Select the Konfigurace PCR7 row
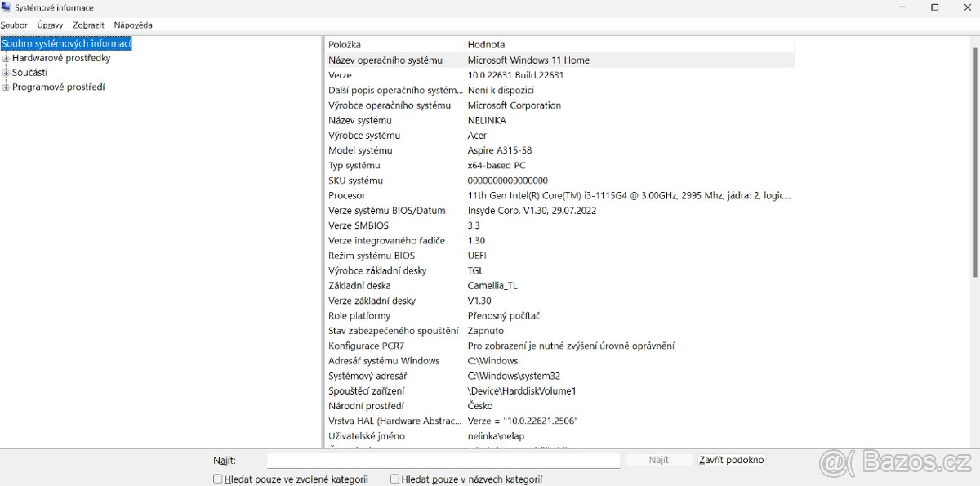 point(490,346)
